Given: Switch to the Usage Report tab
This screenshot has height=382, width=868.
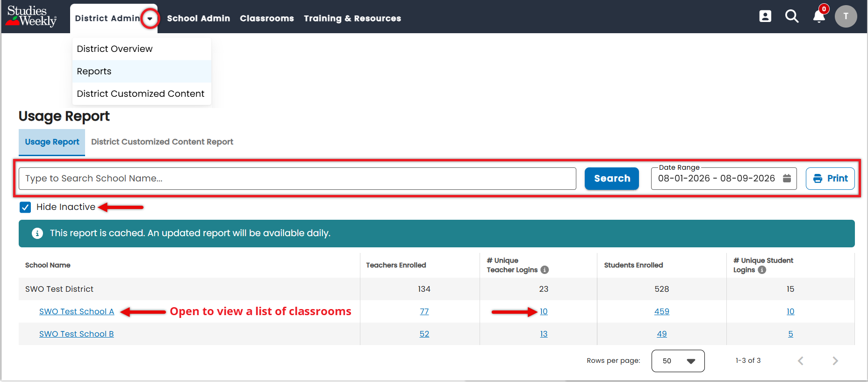Looking at the screenshot, I should click(52, 142).
